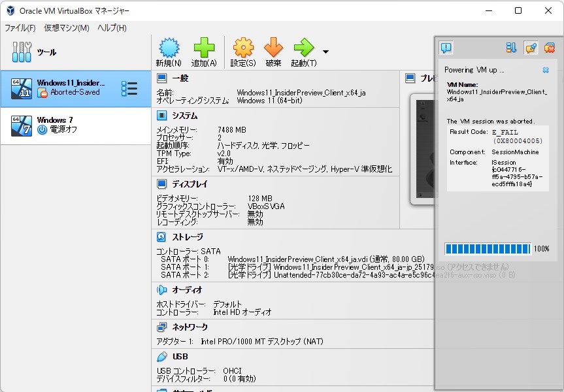Open the 一般 section heading link

[180, 78]
